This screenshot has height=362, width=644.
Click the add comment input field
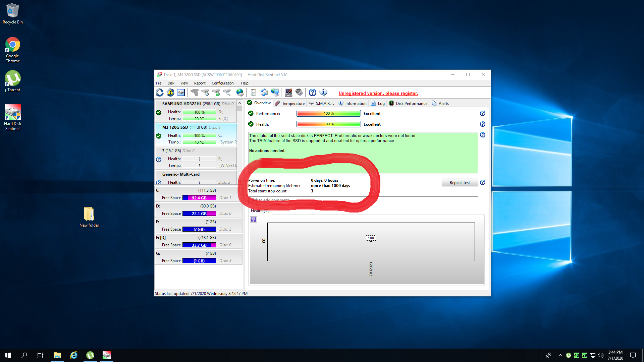coord(363,200)
